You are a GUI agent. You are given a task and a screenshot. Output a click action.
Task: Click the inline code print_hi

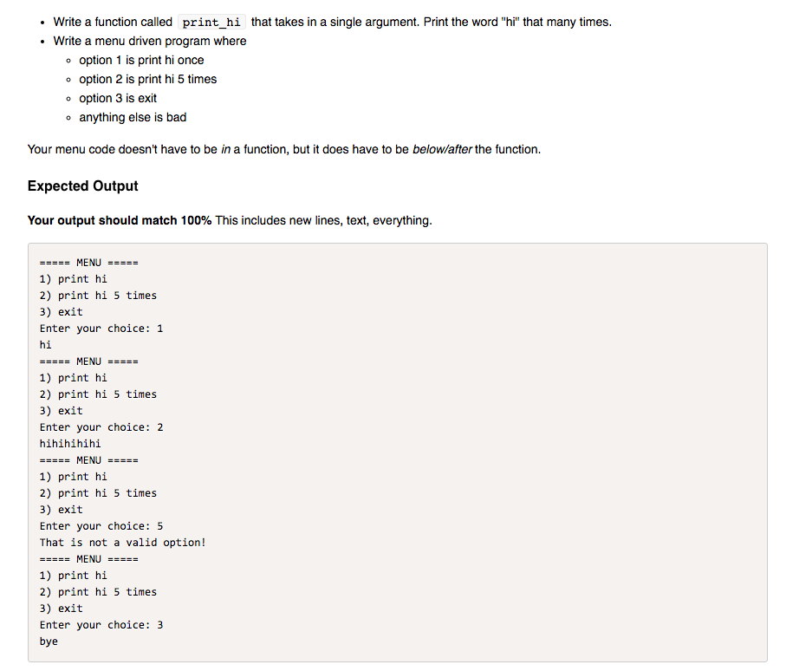point(211,23)
